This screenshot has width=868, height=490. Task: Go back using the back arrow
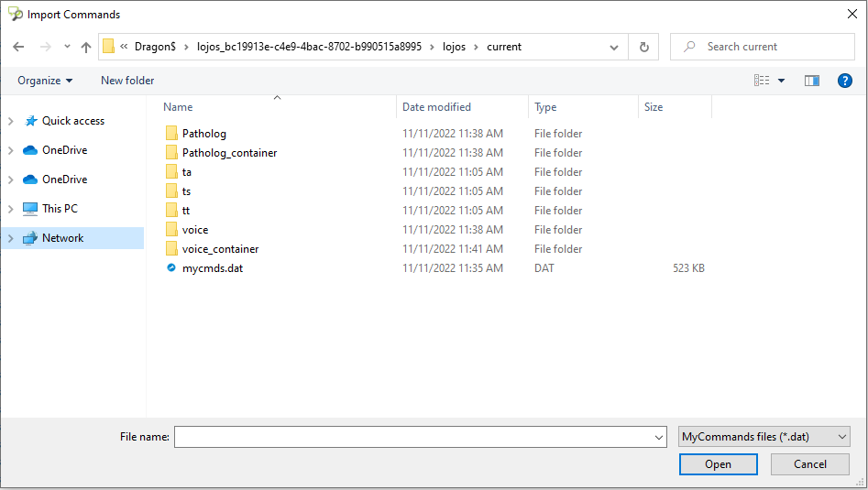tap(18, 47)
